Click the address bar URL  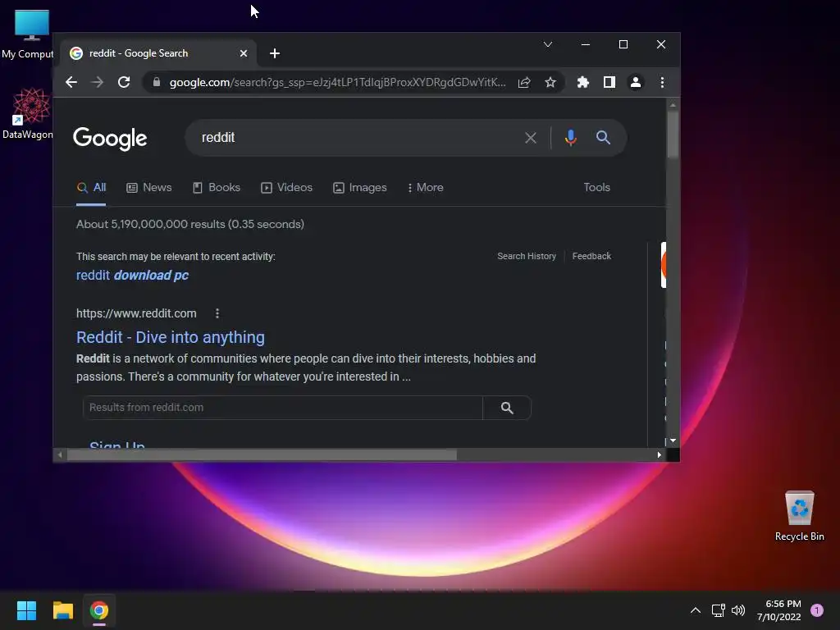[337, 82]
